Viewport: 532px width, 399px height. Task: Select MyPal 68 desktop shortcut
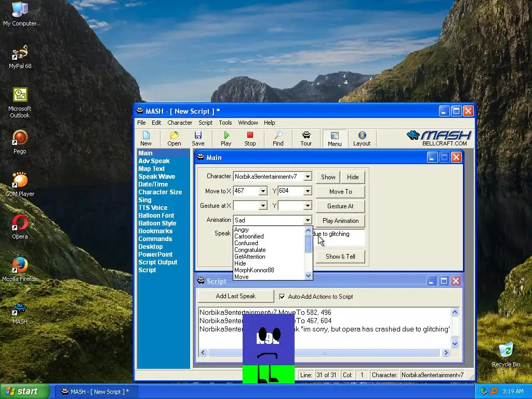pyautogui.click(x=20, y=57)
